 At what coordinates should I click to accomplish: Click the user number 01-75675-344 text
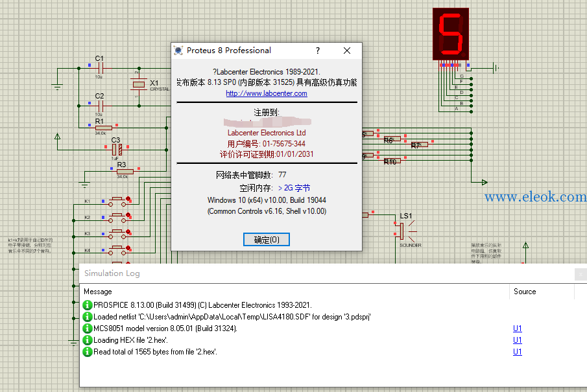click(x=266, y=144)
